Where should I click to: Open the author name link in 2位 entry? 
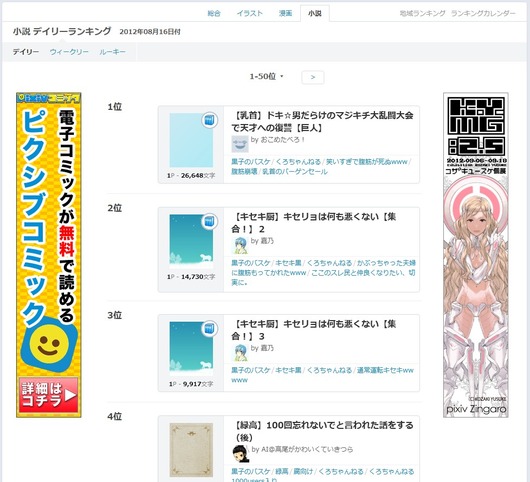pos(267,241)
